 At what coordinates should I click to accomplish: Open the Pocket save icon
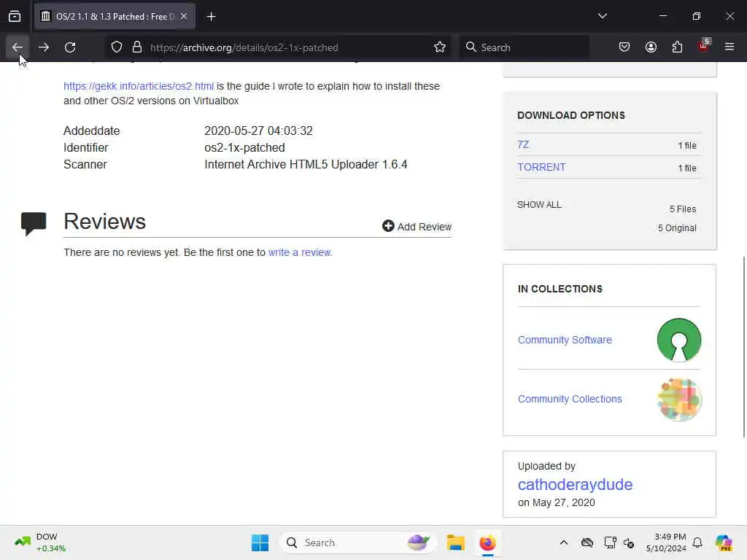click(624, 47)
